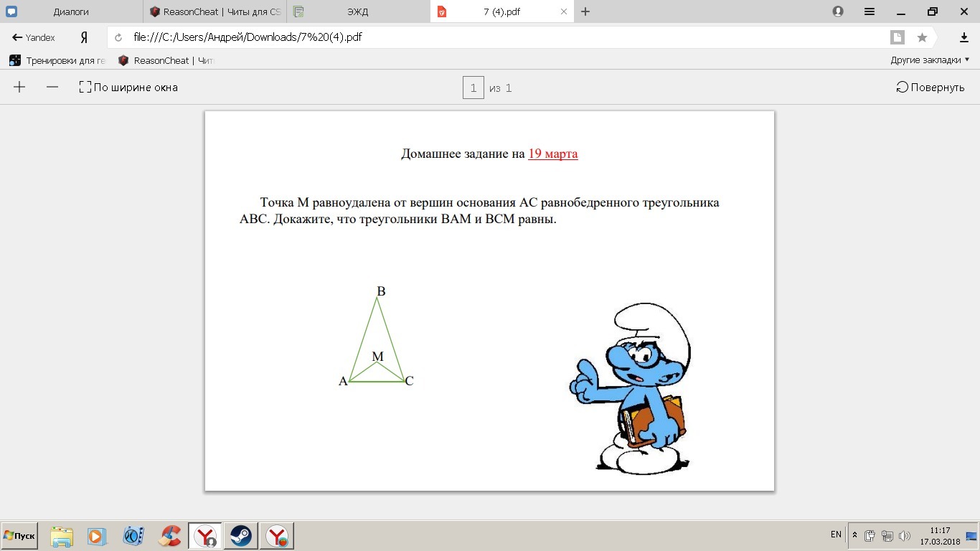
Task: Open the Пуск start menu
Action: (19, 536)
